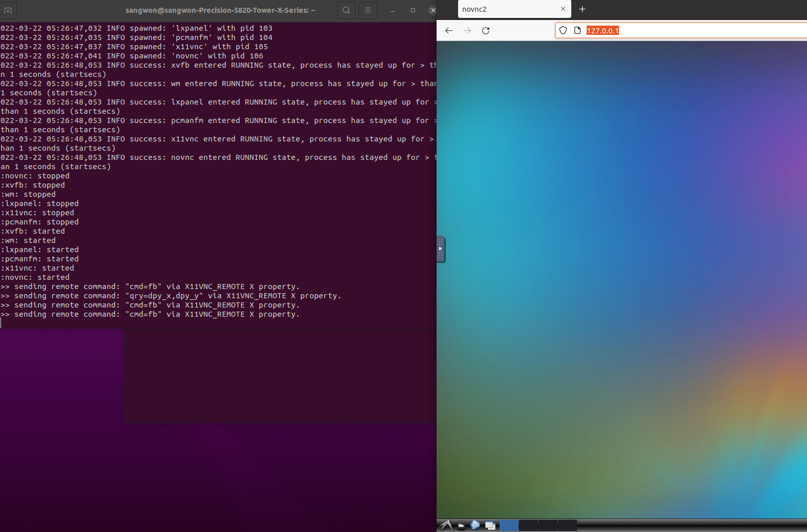This screenshot has width=807, height=532.
Task: Maximize the terminal window
Action: [413, 10]
